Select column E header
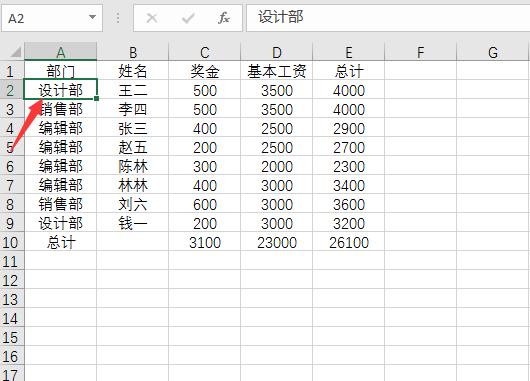530x381 pixels. coord(348,52)
